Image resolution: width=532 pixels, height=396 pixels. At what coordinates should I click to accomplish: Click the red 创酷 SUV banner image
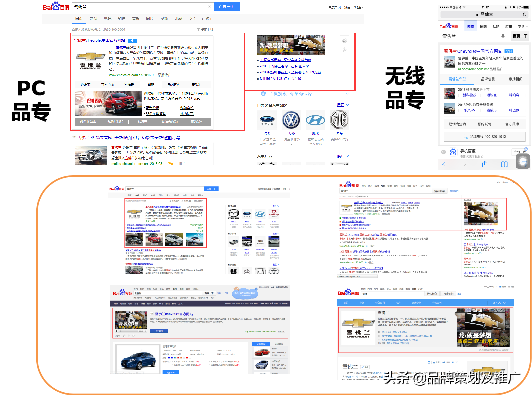[x=108, y=103]
